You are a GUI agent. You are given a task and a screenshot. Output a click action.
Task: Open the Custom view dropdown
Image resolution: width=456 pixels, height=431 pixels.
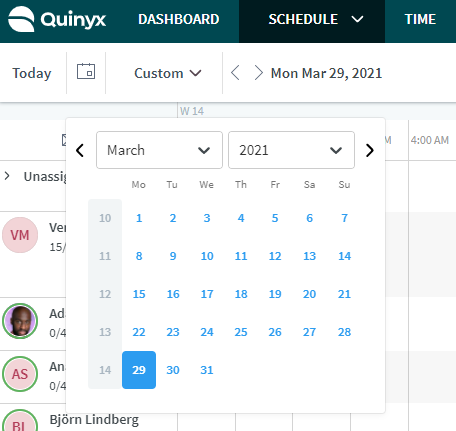[x=168, y=73]
